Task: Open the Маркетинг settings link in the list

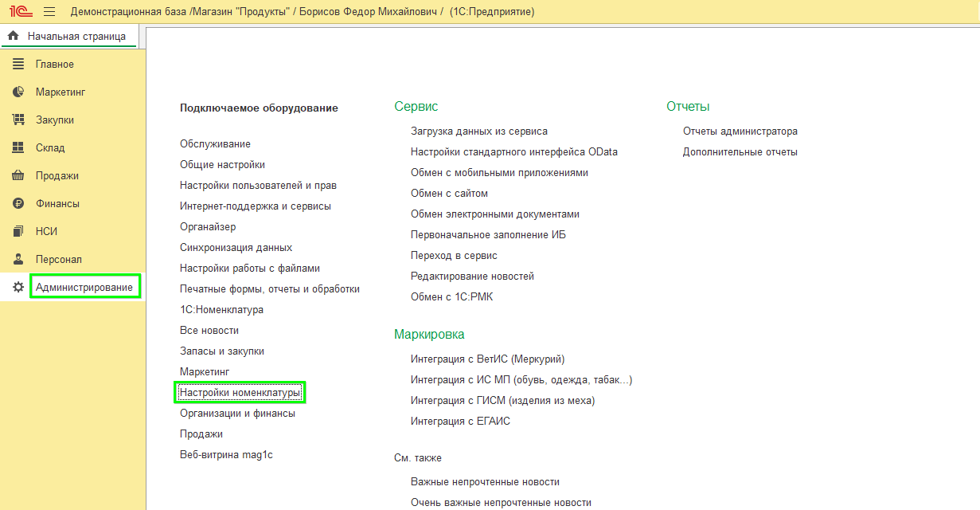Action: [205, 371]
